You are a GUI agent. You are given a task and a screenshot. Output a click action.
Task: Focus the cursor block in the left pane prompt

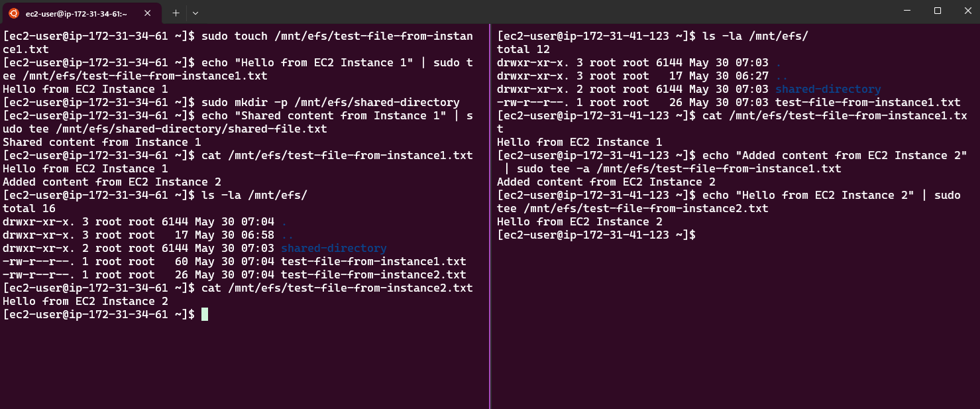(x=205, y=314)
